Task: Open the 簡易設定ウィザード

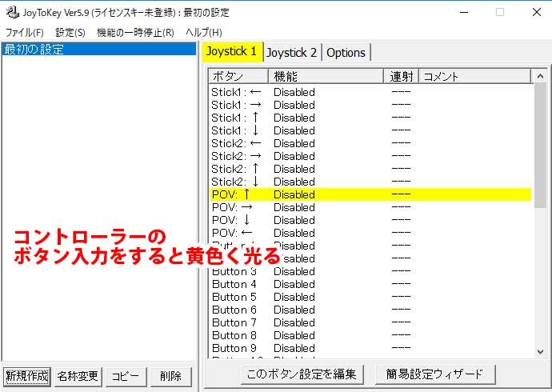Action: (435, 374)
